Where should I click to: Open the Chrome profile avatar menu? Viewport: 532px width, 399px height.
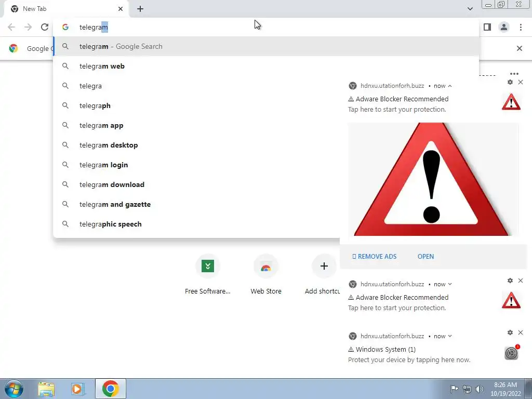point(504,27)
